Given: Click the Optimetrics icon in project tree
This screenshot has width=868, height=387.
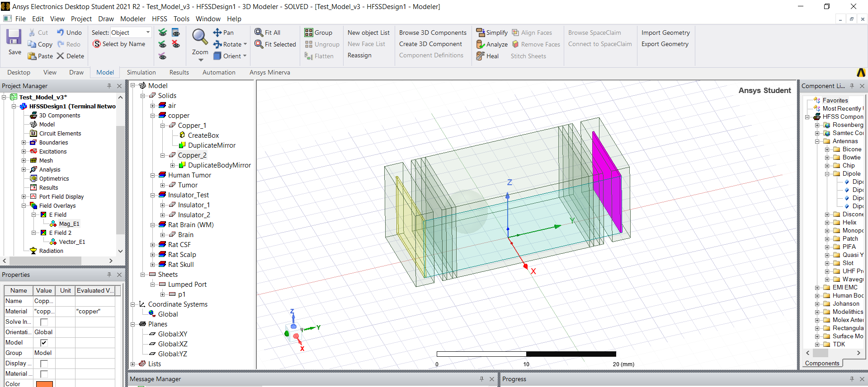Looking at the screenshot, I should click(x=33, y=179).
